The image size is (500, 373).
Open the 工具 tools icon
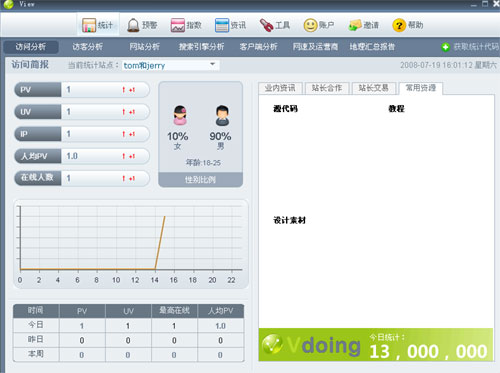point(266,25)
